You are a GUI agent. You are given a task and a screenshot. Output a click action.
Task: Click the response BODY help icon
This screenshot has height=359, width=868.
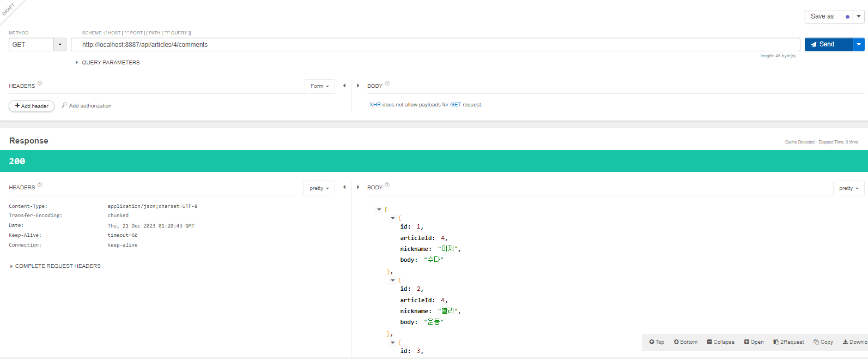coord(387,185)
